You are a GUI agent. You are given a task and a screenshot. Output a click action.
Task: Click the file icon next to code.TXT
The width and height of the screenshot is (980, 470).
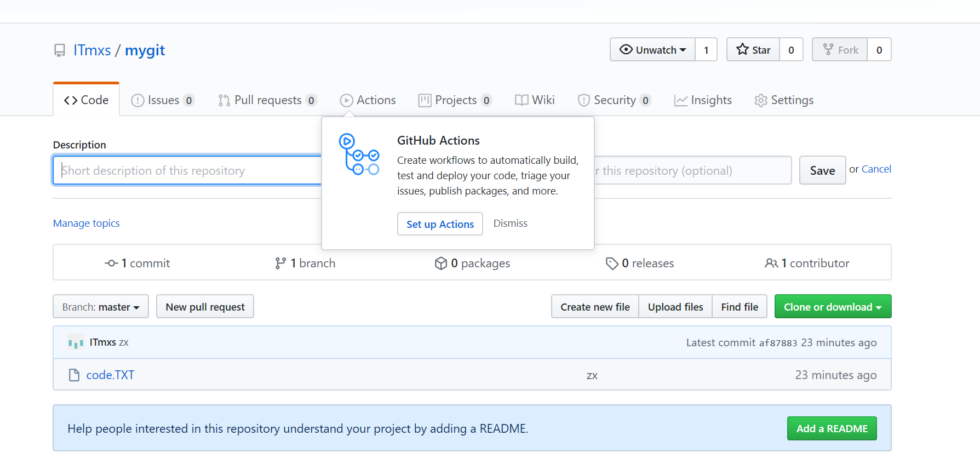tap(74, 375)
